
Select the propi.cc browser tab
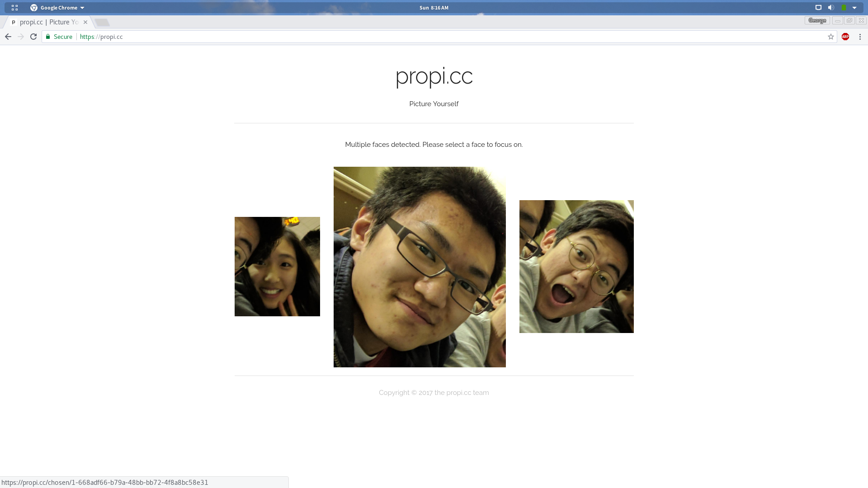coord(45,22)
